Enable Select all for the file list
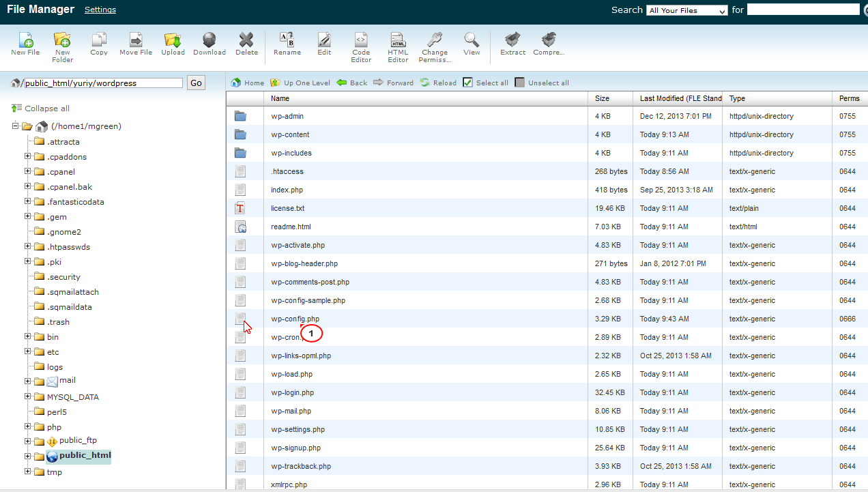868x492 pixels. pyautogui.click(x=485, y=82)
